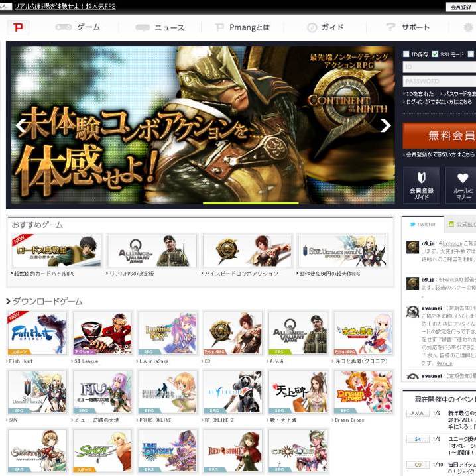The width and height of the screenshot is (476, 476).
Task: Toggle the checkbox right of SSLモード
Action: pos(471,54)
